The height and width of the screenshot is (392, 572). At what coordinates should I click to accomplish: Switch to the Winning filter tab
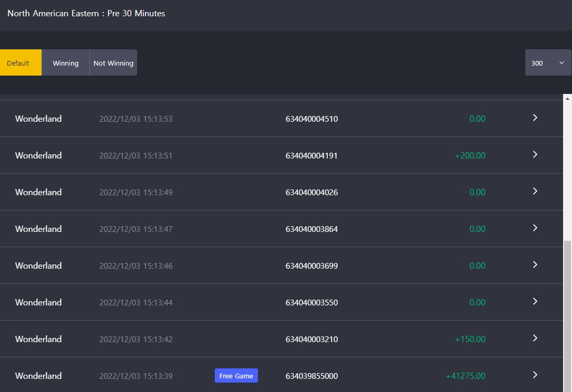click(x=66, y=62)
